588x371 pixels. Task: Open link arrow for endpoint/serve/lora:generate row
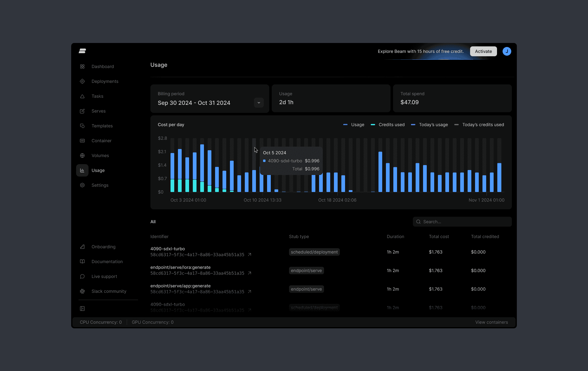tap(249, 273)
